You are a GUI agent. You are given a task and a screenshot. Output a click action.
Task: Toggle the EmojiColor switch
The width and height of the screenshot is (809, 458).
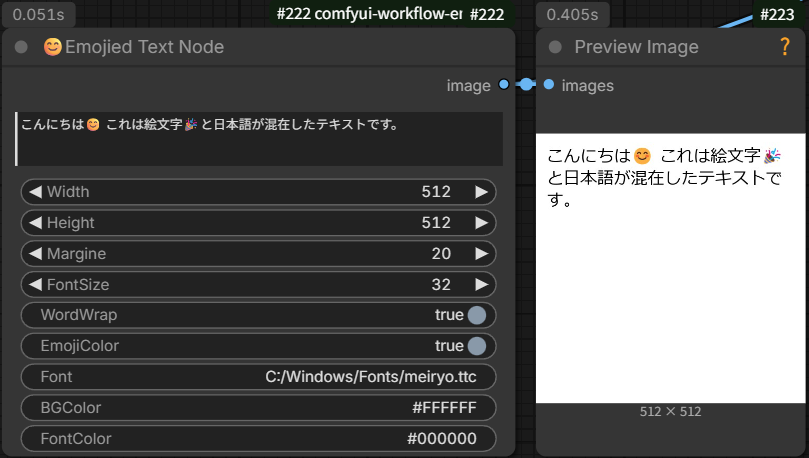point(476,346)
